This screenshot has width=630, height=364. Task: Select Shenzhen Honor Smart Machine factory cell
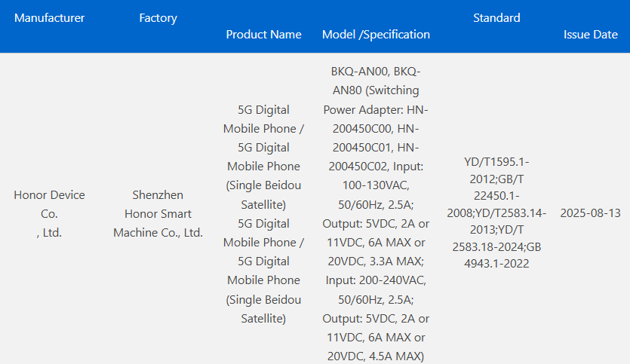[x=158, y=213]
